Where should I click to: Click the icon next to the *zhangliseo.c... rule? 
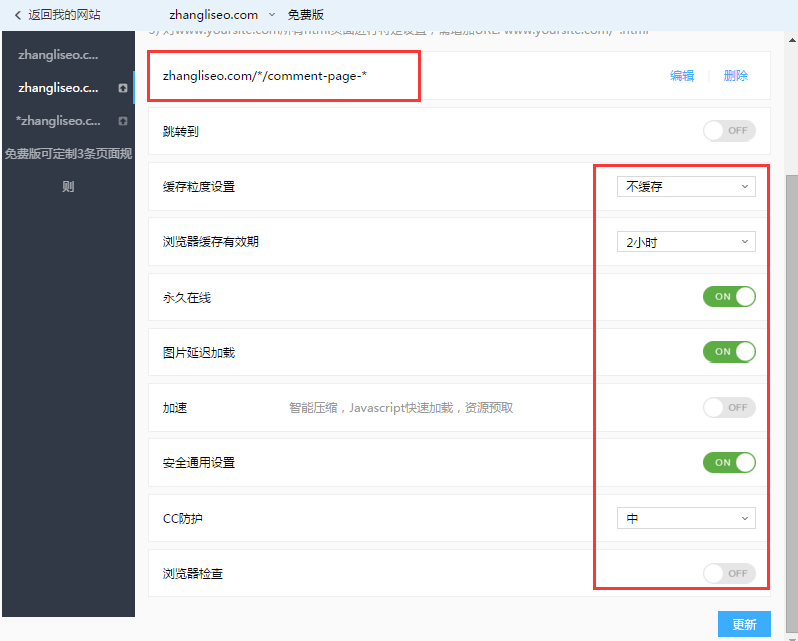[x=123, y=121]
